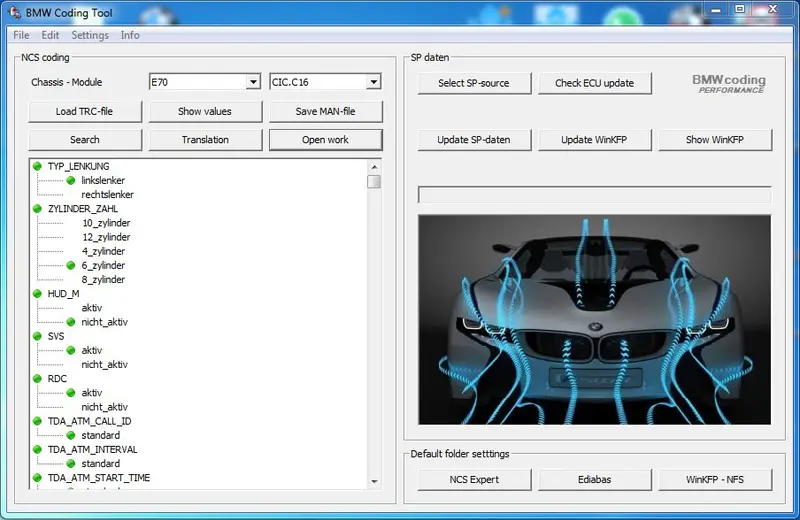800x520 pixels.
Task: Click the green dot beside ZYLINDER_ZAHL
Action: click(37, 209)
